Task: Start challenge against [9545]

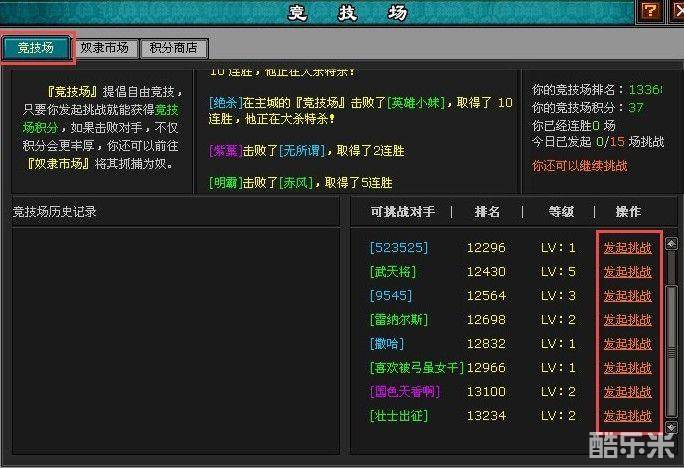Action: pyautogui.click(x=627, y=296)
